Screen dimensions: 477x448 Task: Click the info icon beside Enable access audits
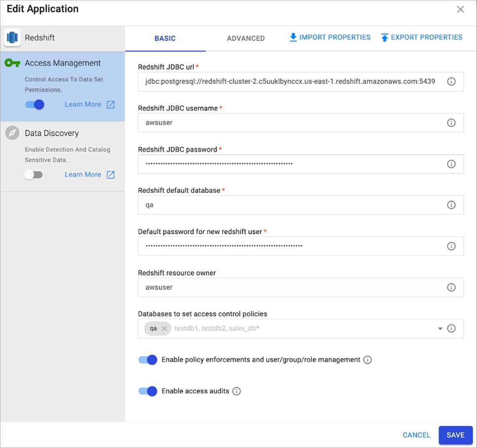coord(236,391)
